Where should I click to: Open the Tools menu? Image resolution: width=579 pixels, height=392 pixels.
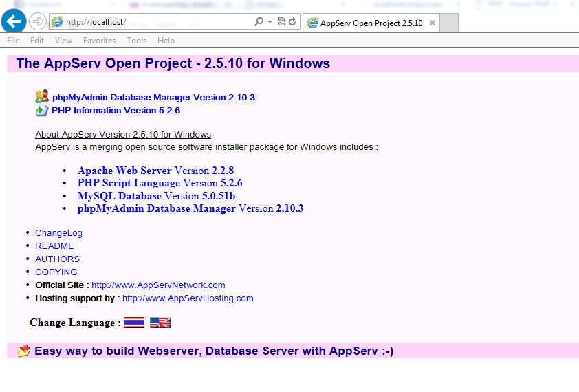[x=137, y=41]
